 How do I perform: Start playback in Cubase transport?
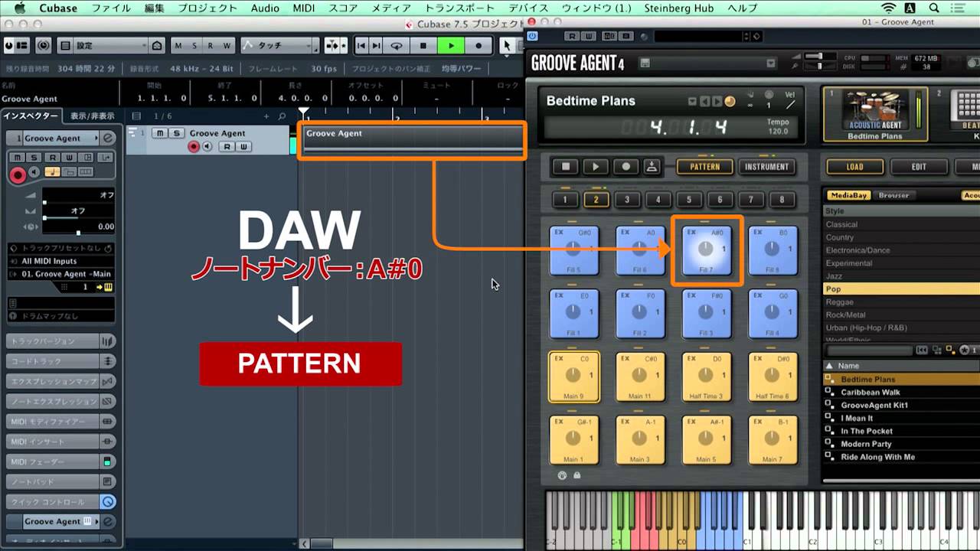click(x=451, y=46)
